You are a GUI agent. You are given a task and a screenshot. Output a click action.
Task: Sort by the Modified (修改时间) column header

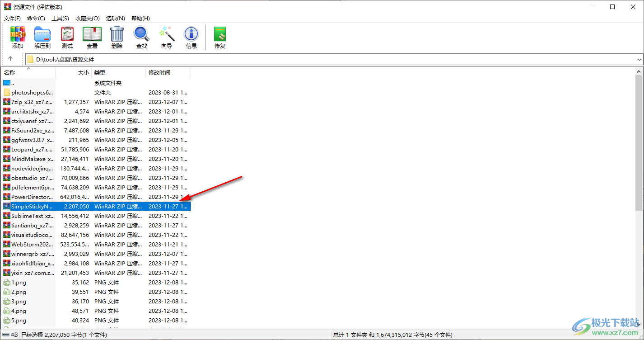(x=168, y=72)
